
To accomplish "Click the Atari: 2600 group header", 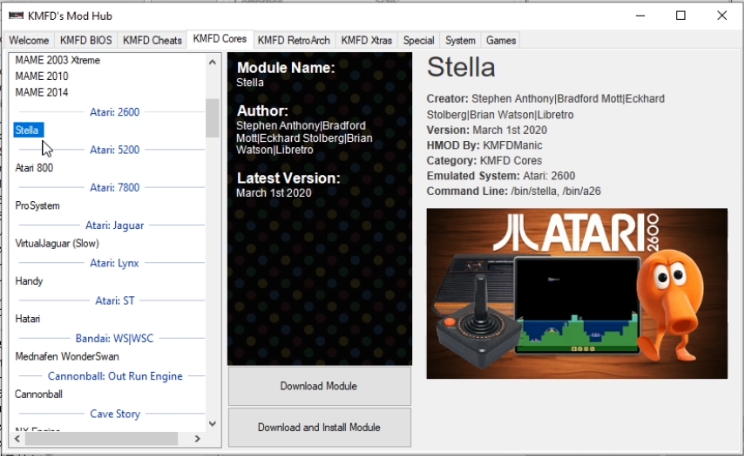I will (x=115, y=112).
